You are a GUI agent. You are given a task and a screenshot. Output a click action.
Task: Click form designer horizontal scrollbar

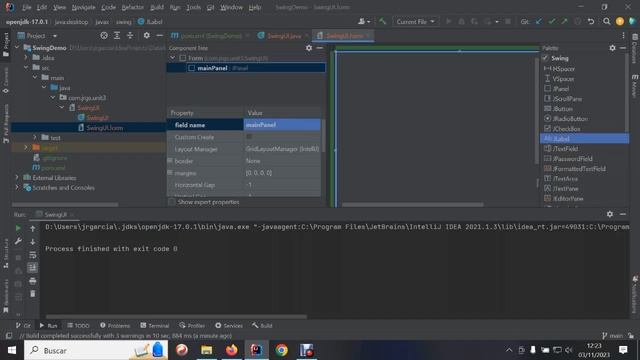tap(412, 204)
